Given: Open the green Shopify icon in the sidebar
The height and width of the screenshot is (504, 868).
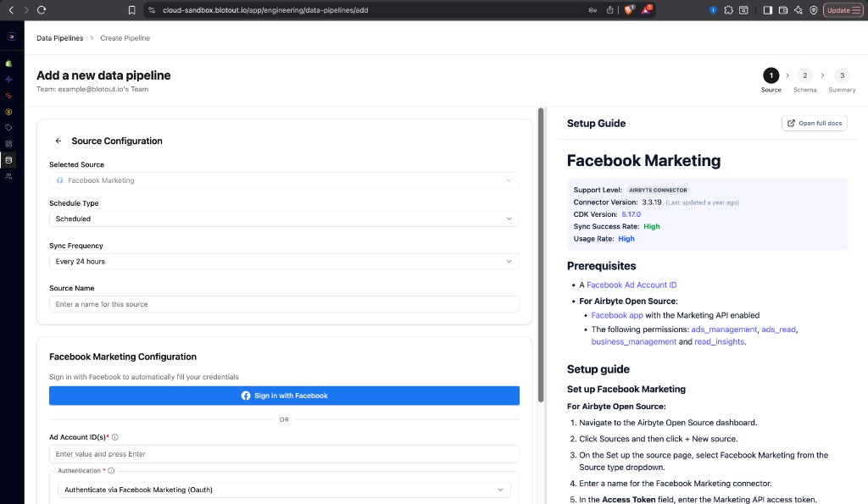Looking at the screenshot, I should (8, 64).
